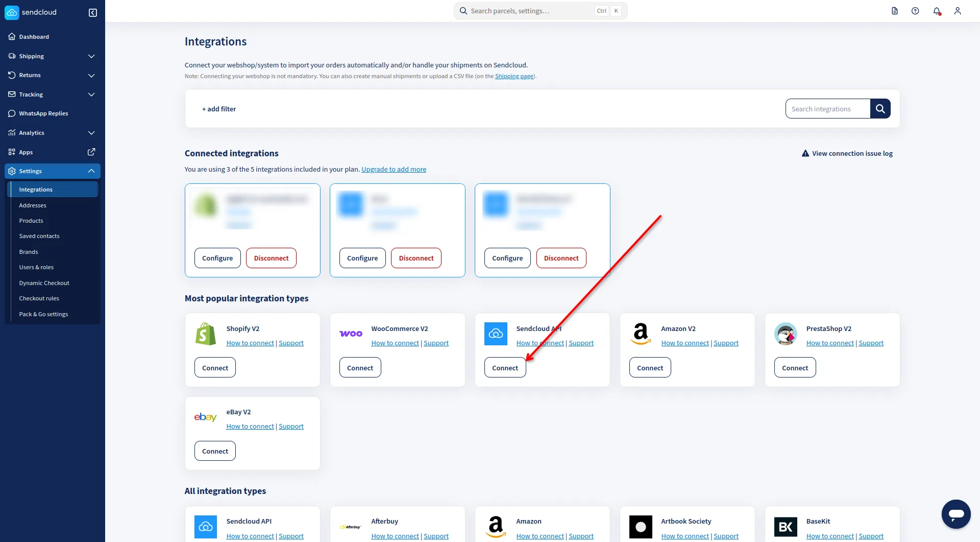Click the WhatsApp Replies chat icon
This screenshot has height=542, width=980.
[12, 113]
